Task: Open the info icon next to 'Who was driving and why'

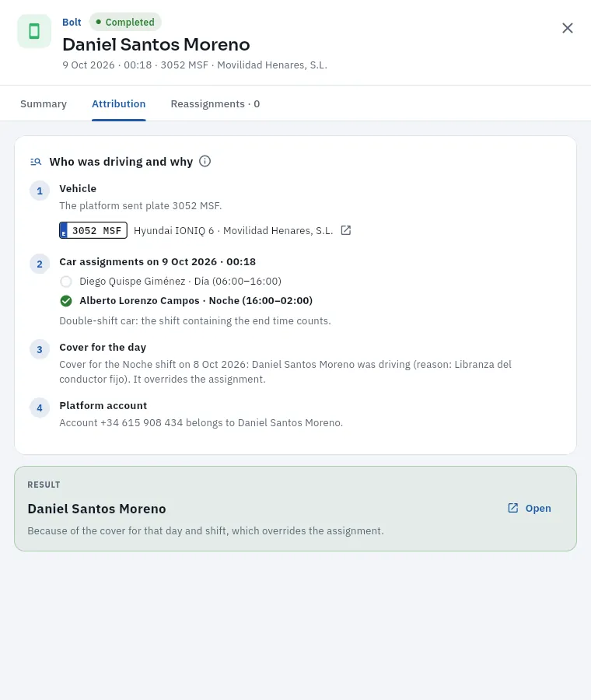Action: [205, 161]
